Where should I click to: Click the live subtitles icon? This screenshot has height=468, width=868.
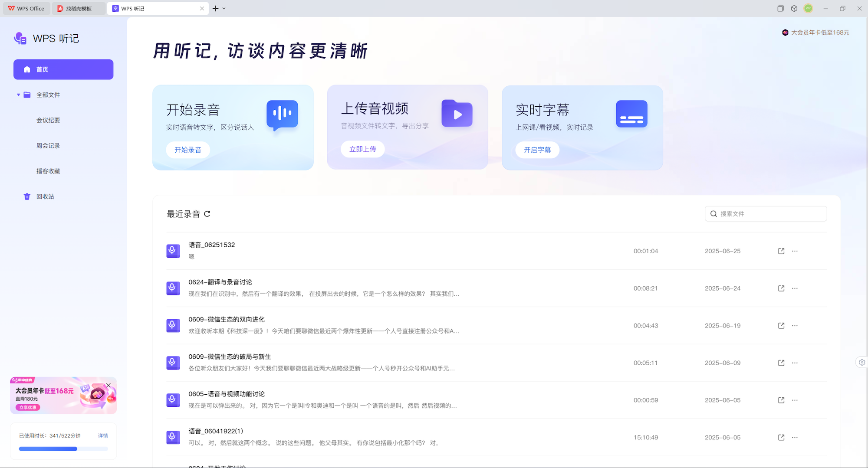631,114
